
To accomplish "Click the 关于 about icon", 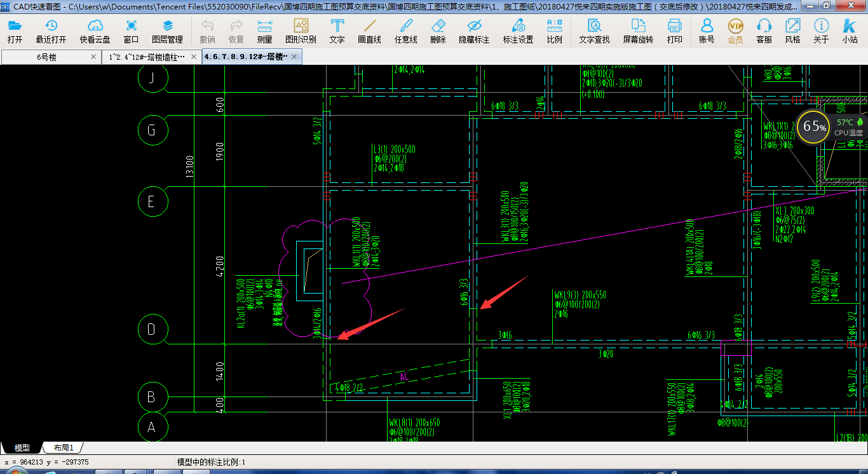I will (821, 31).
